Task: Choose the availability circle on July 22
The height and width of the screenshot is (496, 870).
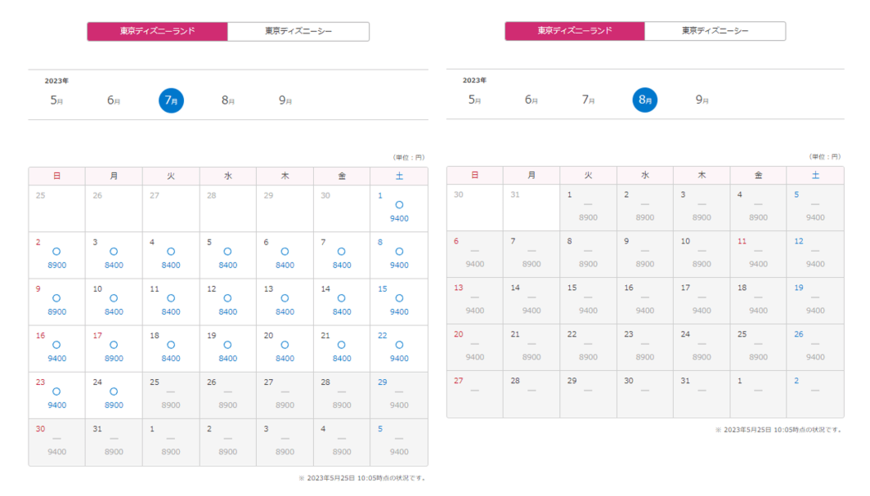Action: (399, 345)
